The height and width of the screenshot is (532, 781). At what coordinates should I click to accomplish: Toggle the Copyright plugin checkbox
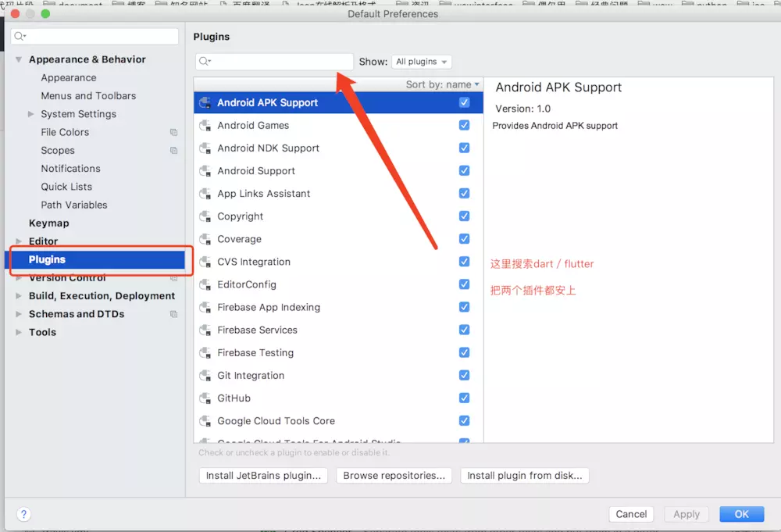(x=464, y=216)
